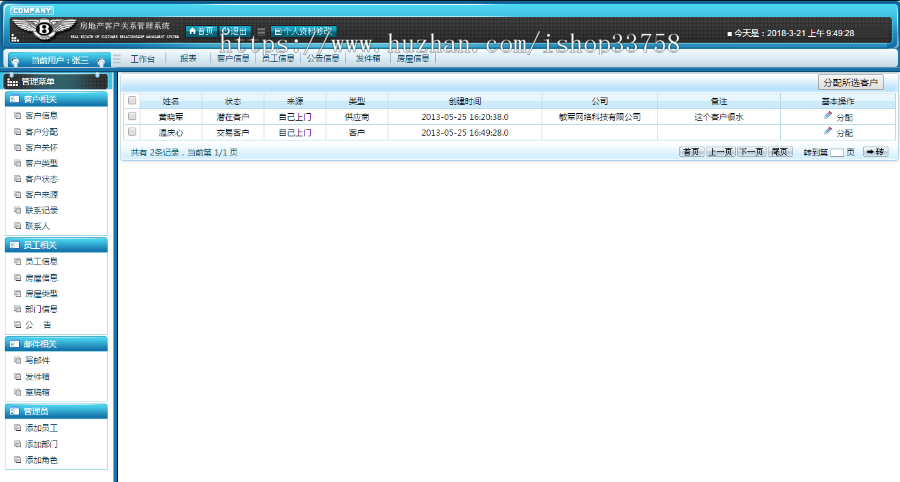Click the 转 jump-to-page button
The image size is (900, 482).
(875, 152)
